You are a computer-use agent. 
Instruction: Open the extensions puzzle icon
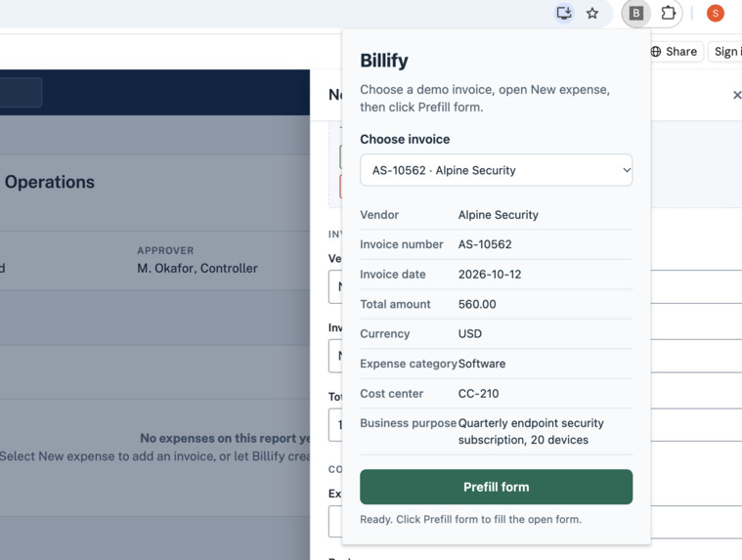click(x=668, y=14)
